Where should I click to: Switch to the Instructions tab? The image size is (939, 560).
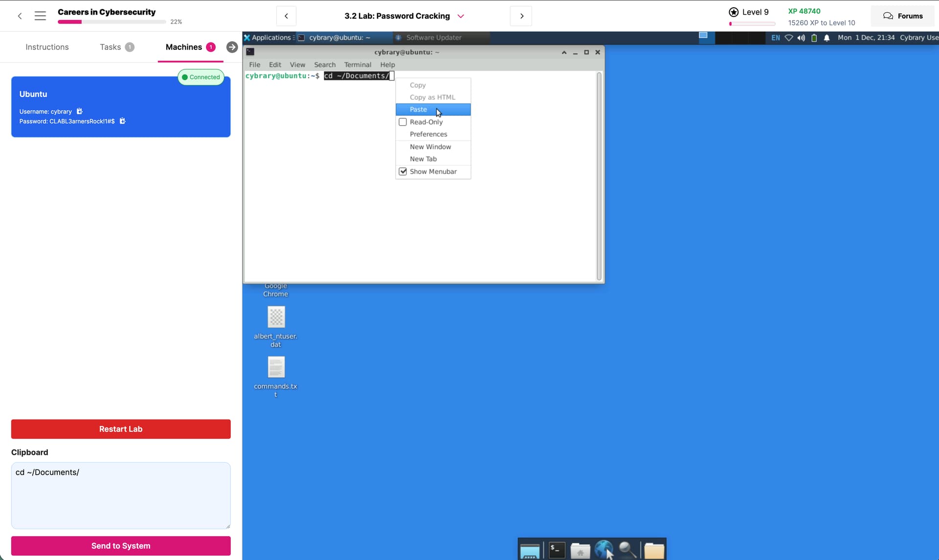pyautogui.click(x=47, y=47)
